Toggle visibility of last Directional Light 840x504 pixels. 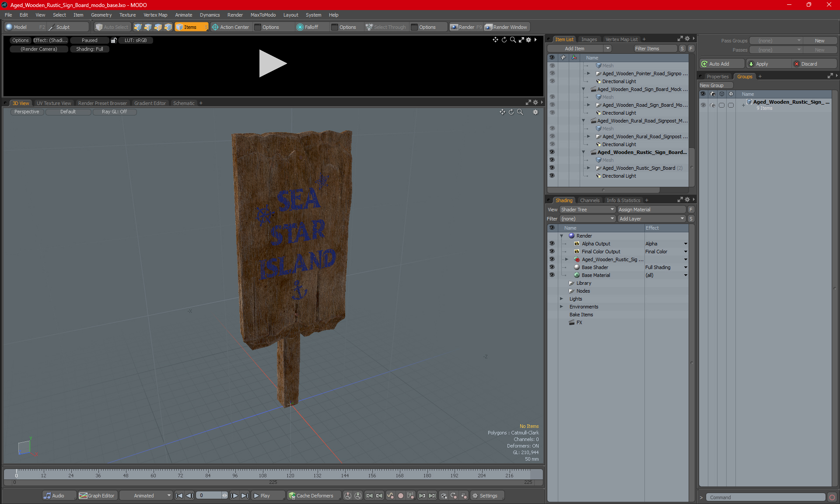(x=552, y=176)
